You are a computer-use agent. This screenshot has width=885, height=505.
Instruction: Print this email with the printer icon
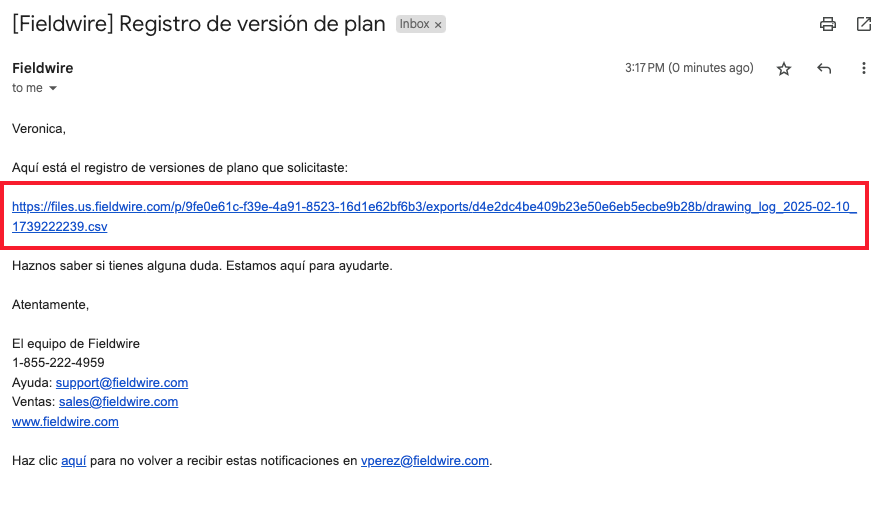(x=827, y=24)
